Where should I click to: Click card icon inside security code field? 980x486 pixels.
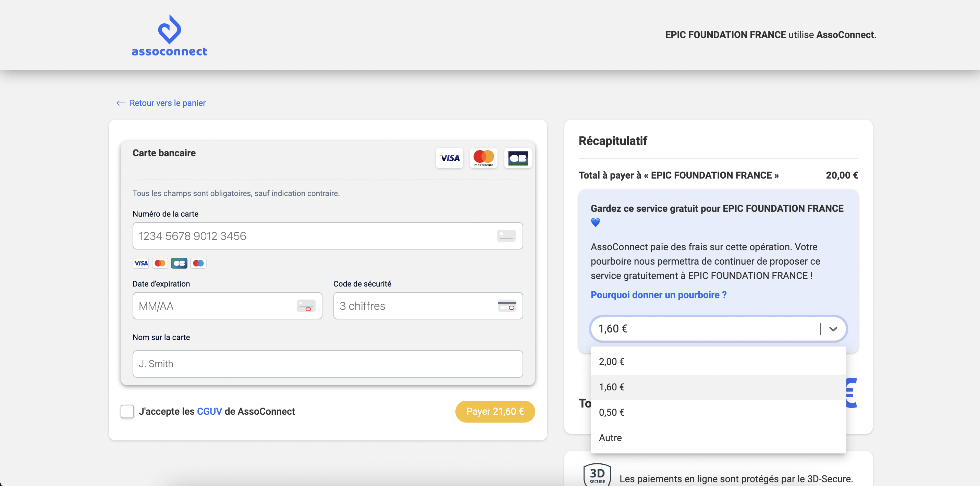tap(507, 306)
